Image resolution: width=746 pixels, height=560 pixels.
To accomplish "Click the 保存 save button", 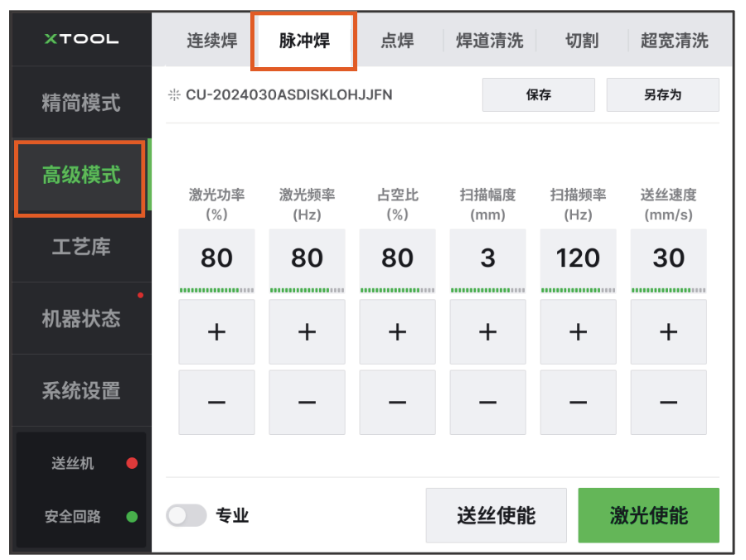I will coord(538,94).
